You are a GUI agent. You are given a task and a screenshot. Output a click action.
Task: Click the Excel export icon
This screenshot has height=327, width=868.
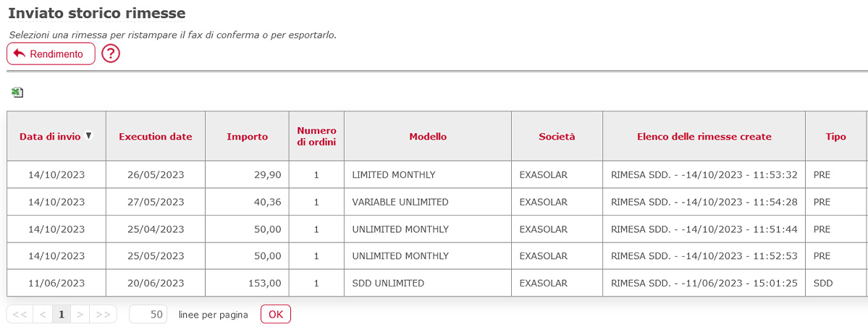[x=17, y=93]
